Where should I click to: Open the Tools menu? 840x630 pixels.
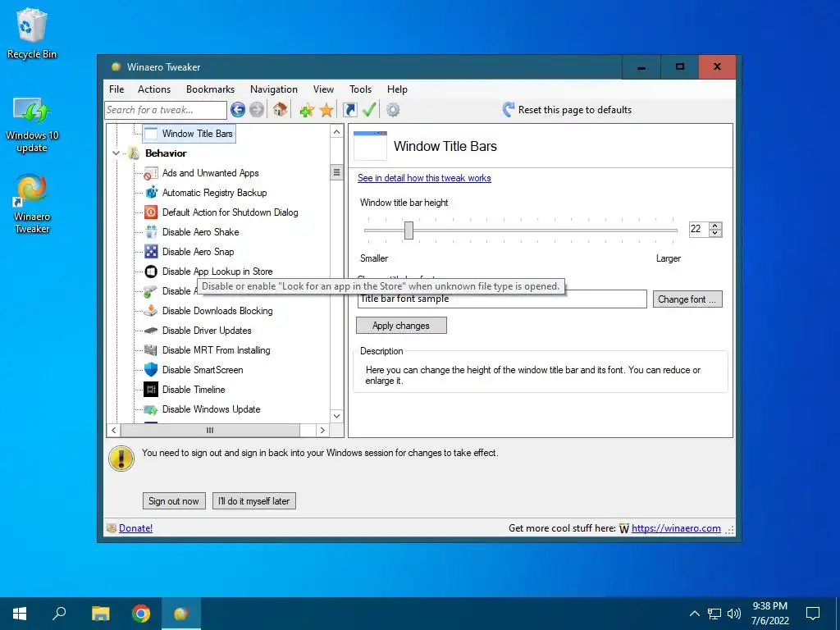(361, 89)
